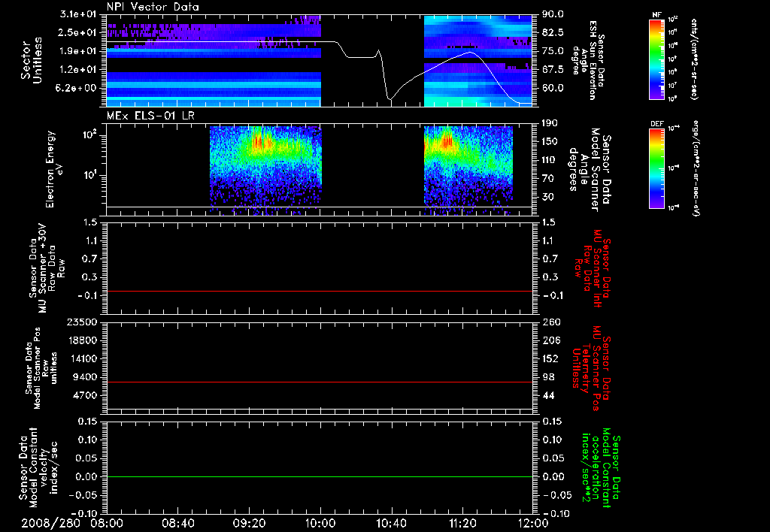Click the 90.0 Sun elevation tick
The width and height of the screenshot is (770, 532).
553,14
